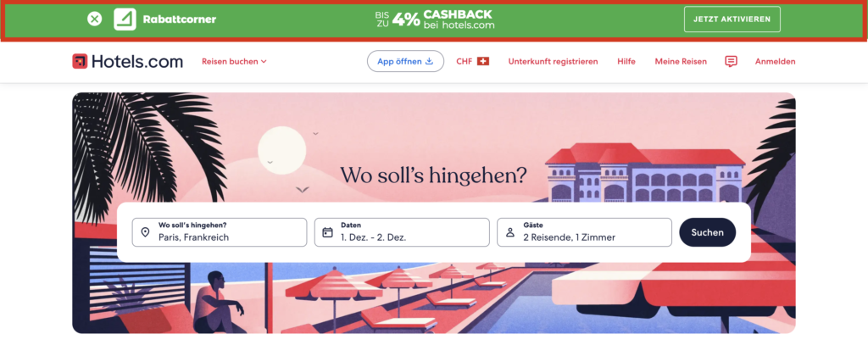This screenshot has height=345, width=868.
Task: Click the Unterkunft registrieren link
Action: pos(553,62)
